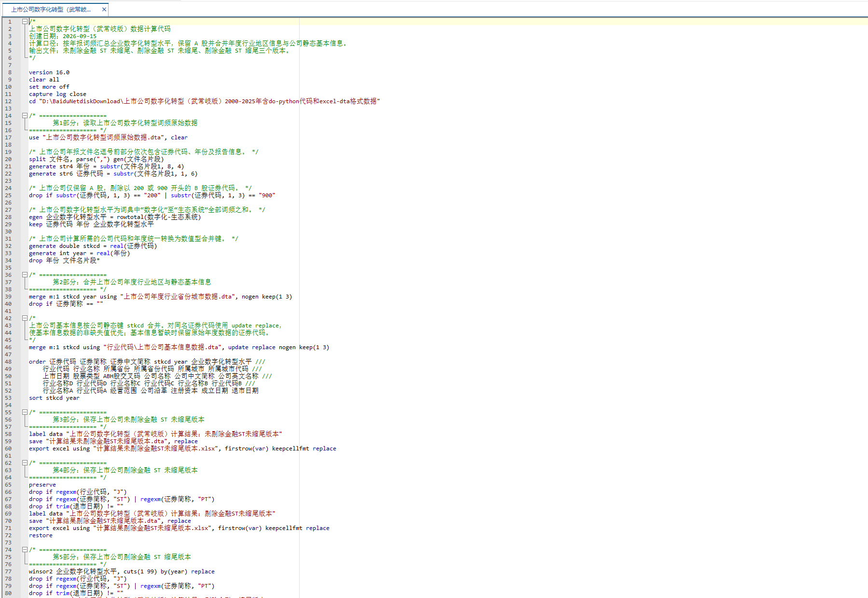Click the 'egen 企业数字化转型水平' line
This screenshot has height=598, width=868.
click(115, 217)
